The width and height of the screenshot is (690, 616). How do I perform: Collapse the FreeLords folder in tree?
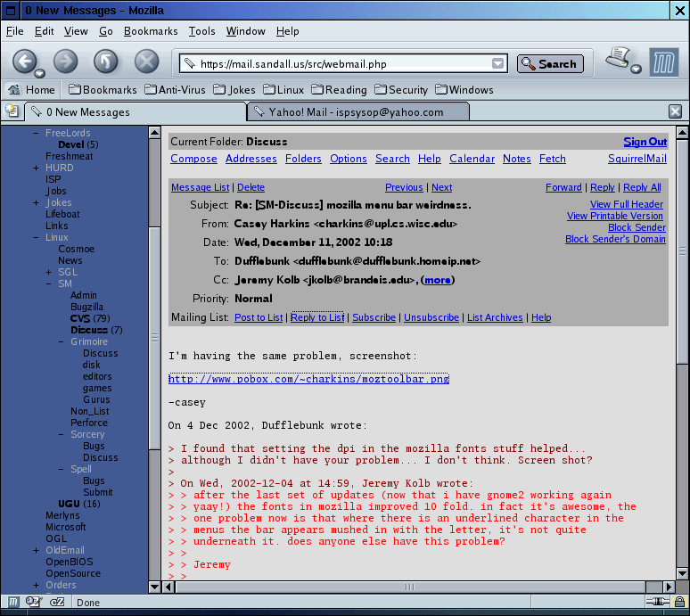[37, 133]
